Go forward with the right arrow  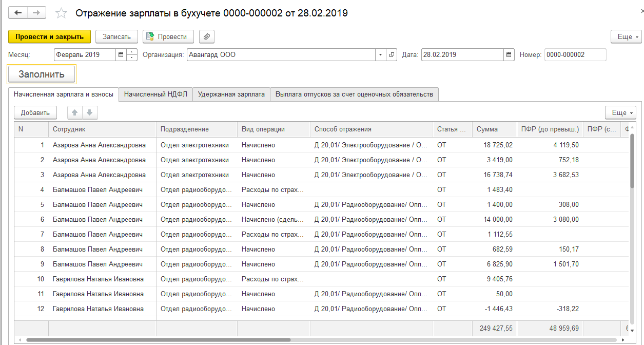pyautogui.click(x=36, y=13)
